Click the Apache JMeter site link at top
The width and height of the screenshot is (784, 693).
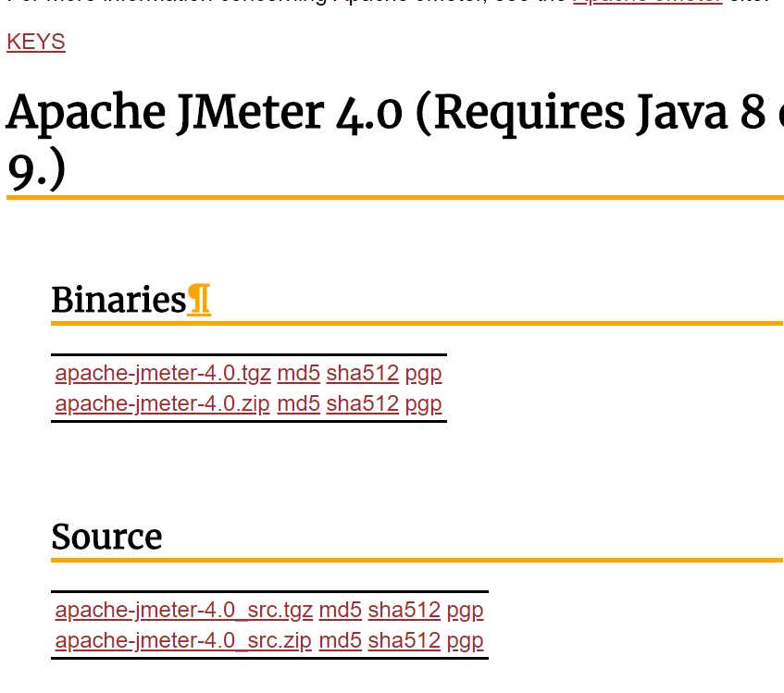648,2
